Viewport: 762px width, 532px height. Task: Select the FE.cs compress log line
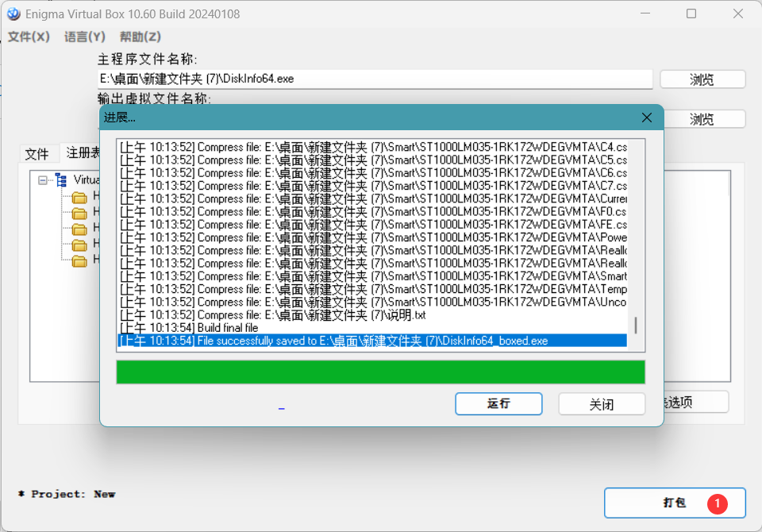373,225
